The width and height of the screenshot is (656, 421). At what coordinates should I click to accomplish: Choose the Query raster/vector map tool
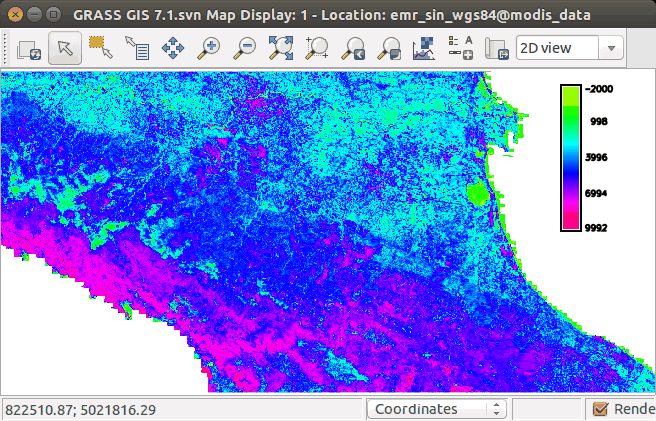point(136,48)
